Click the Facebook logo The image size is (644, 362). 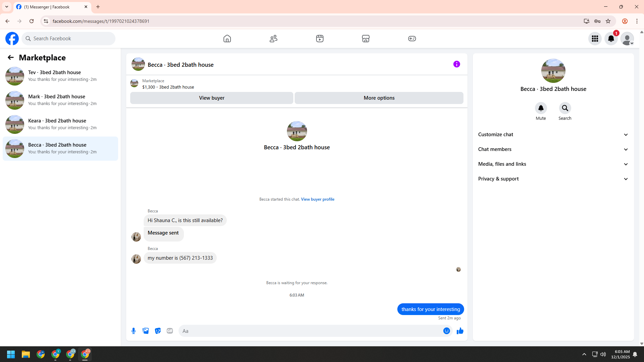(x=12, y=39)
